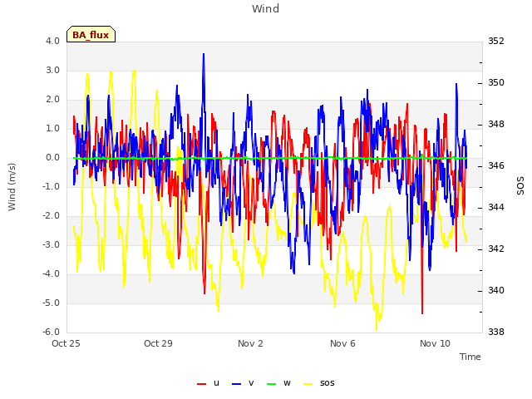Click the -2.0 left axis value
The image size is (532, 399).
[52, 216]
